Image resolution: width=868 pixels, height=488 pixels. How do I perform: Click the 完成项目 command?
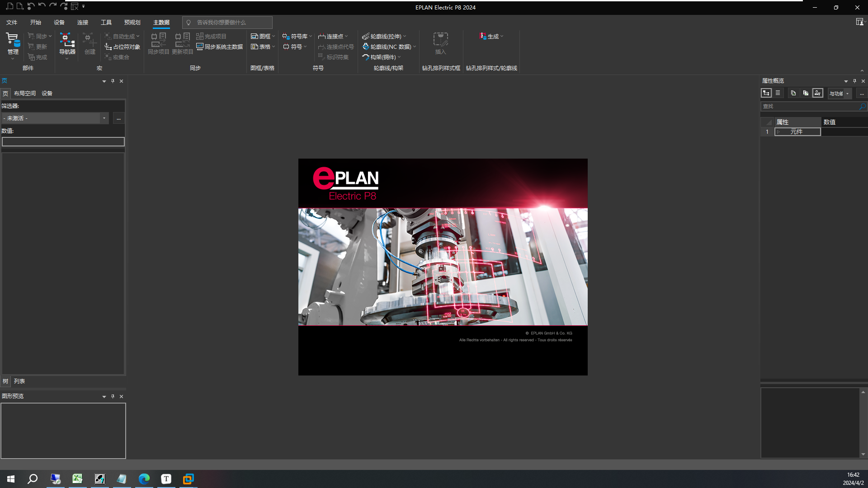coord(211,36)
